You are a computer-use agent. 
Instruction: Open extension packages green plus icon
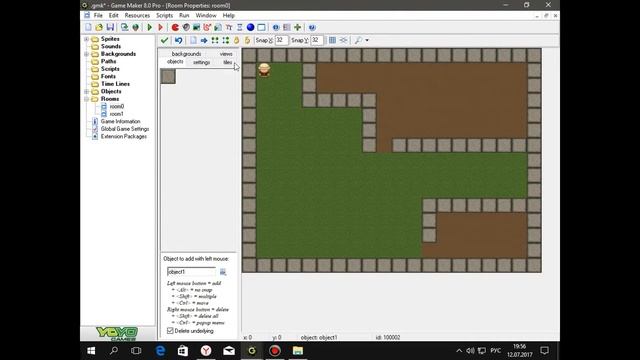click(298, 27)
